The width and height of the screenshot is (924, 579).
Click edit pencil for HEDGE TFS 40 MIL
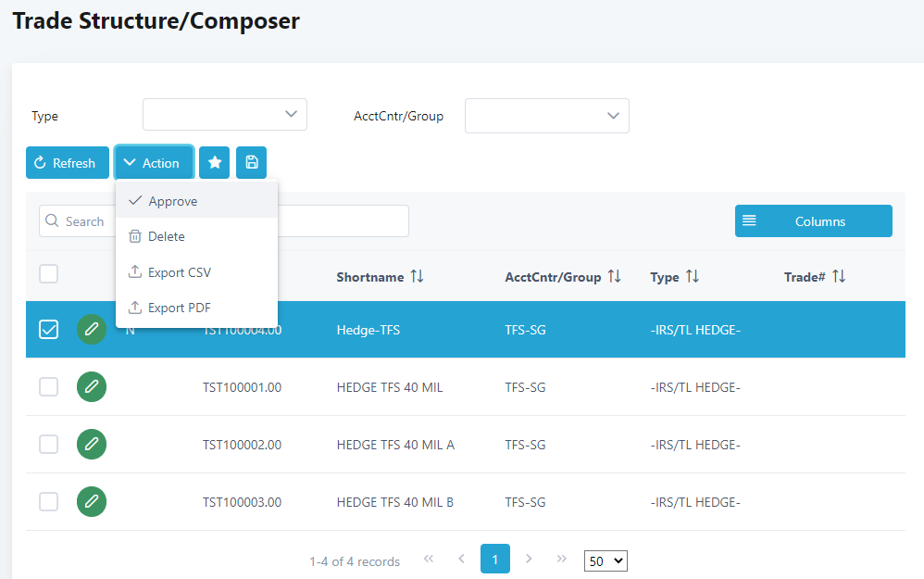click(x=92, y=387)
